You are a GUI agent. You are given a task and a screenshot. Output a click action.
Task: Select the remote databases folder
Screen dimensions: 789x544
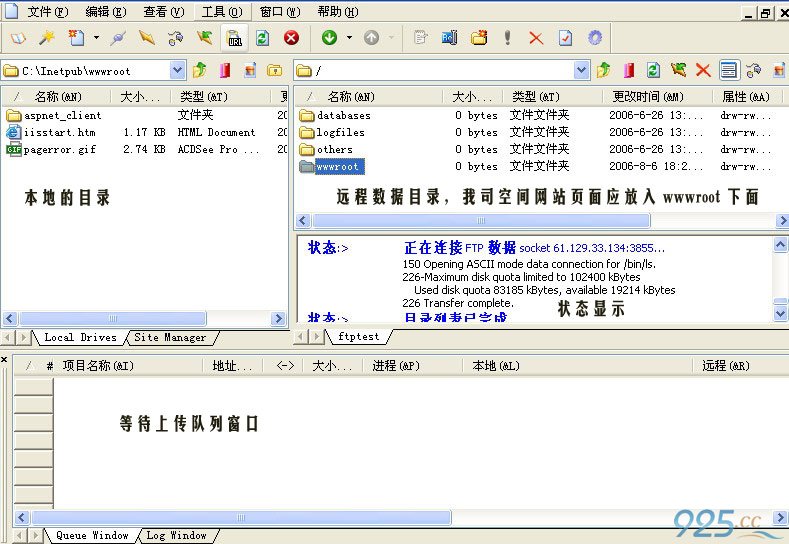(335, 115)
